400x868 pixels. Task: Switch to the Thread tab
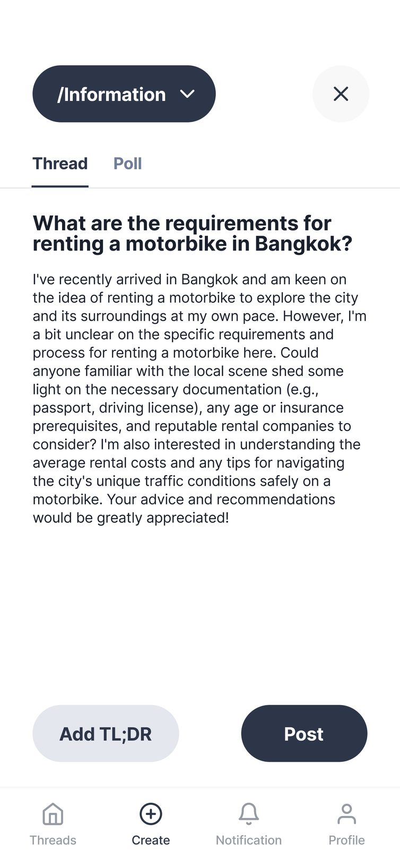tap(60, 164)
